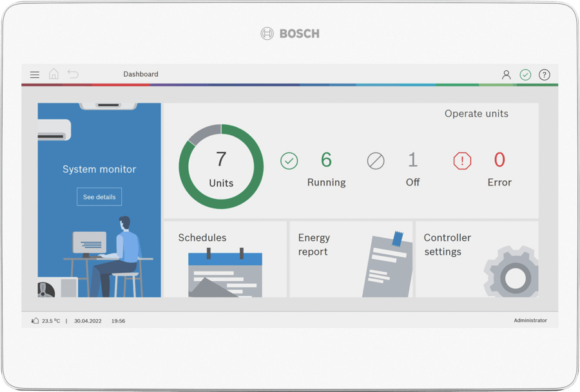
Task: Click the Energy report tile
Action: pyautogui.click(x=352, y=259)
